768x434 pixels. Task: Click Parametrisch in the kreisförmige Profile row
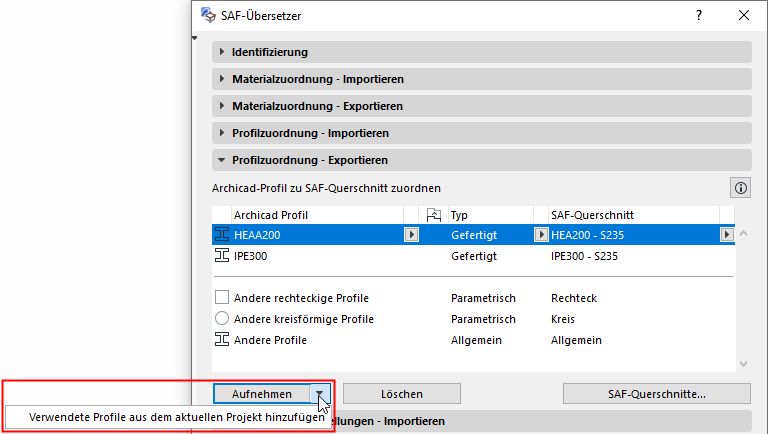click(483, 319)
